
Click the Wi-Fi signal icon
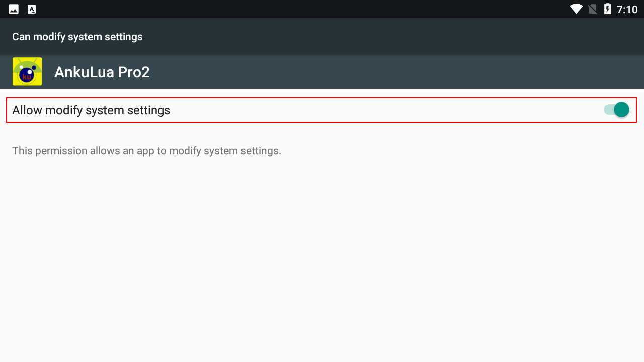coord(576,9)
